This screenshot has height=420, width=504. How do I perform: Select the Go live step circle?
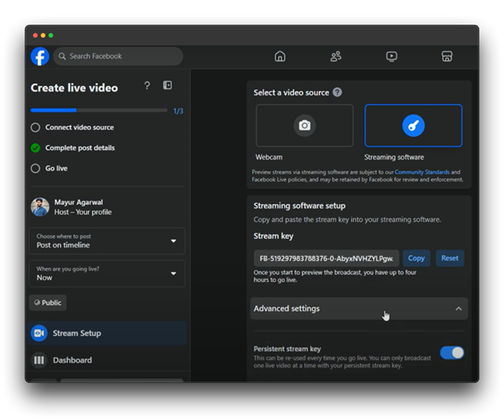36,168
